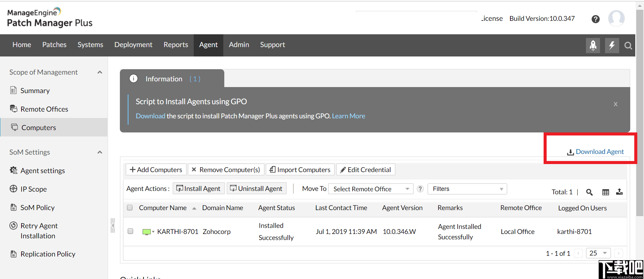Click the Local Office cell
Screen dimensions: 644x279
click(x=518, y=232)
